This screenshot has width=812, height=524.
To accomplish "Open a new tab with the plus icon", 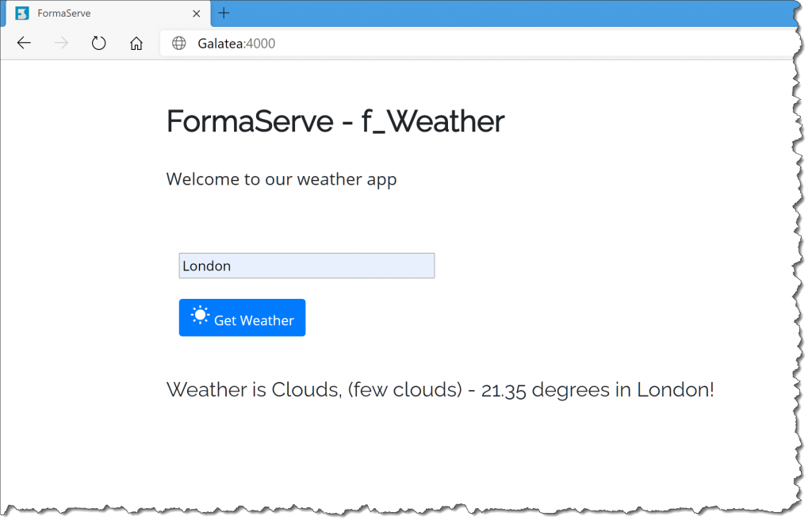I will pos(224,13).
